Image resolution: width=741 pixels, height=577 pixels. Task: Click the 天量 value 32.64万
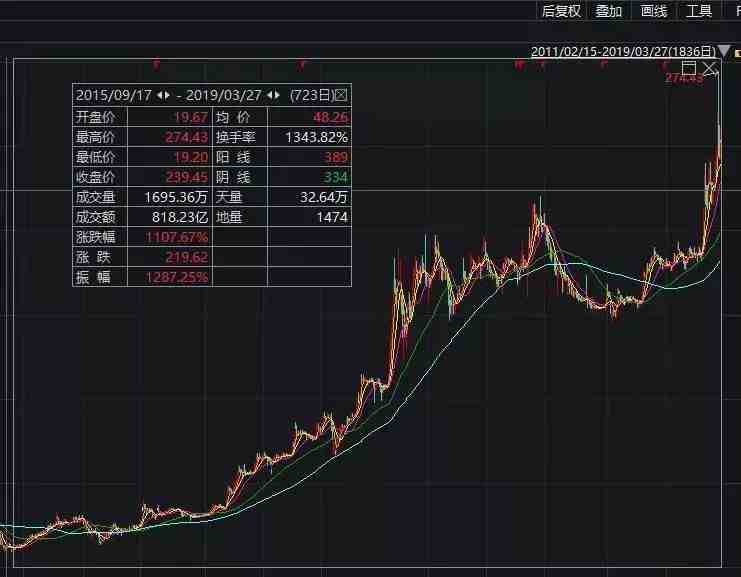point(324,197)
